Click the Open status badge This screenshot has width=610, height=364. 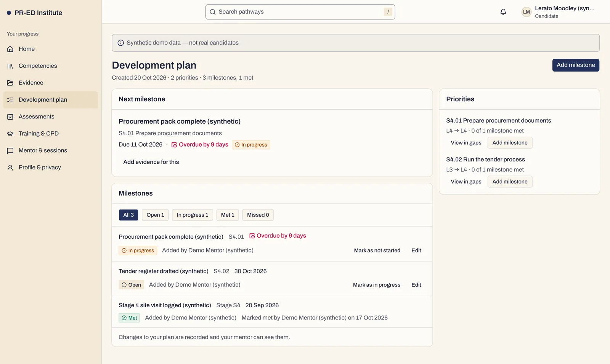[131, 285]
